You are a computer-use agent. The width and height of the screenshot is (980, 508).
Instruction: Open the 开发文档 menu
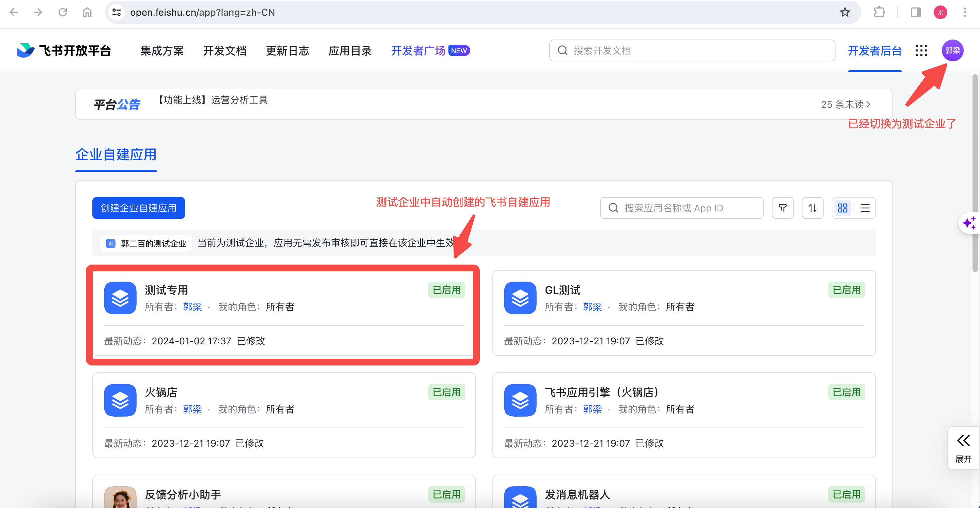pos(225,50)
